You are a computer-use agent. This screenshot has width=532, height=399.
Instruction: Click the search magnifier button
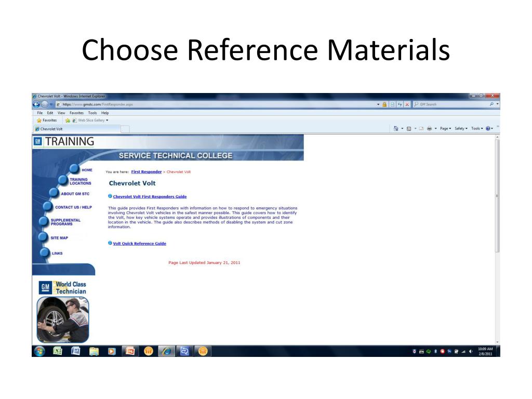[x=491, y=104]
